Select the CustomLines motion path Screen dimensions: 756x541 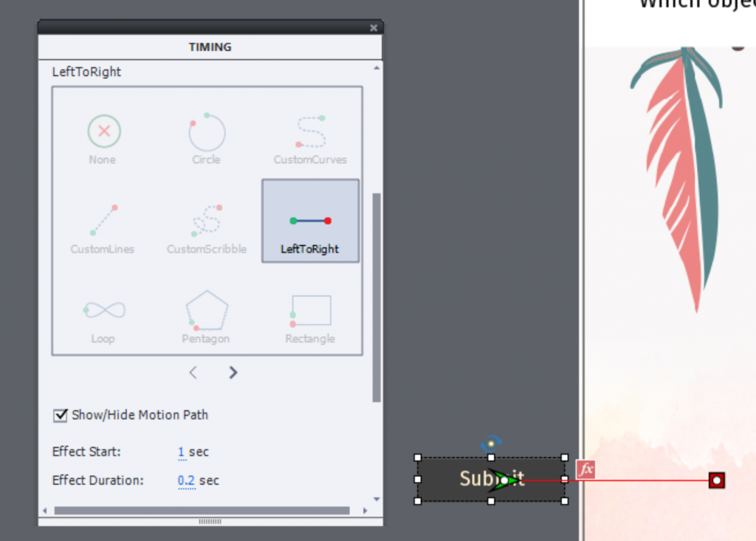(103, 229)
